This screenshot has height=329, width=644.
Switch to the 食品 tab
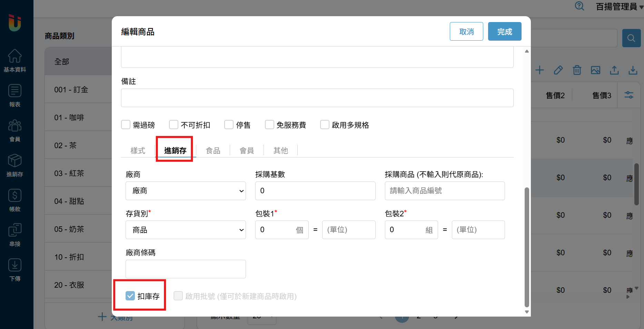coord(213,151)
